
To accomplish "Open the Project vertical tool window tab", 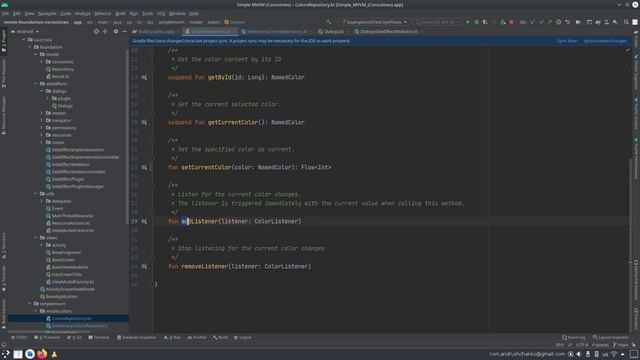I will (x=4, y=41).
